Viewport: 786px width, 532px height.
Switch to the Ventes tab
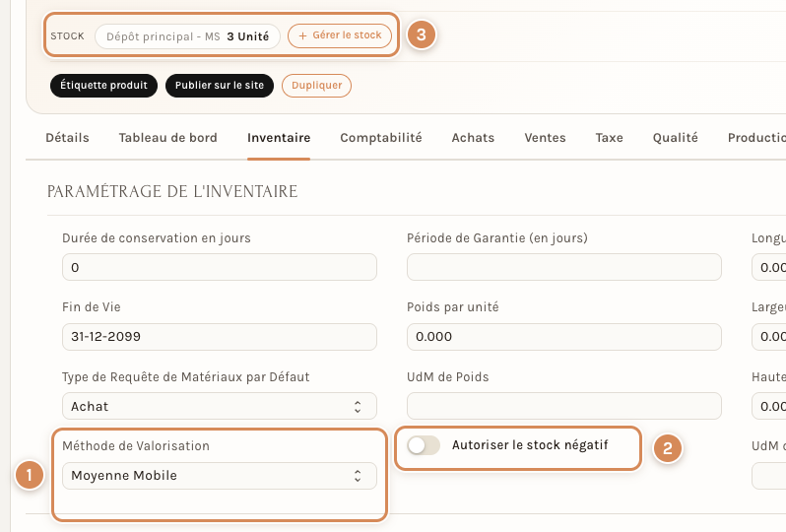pos(545,138)
